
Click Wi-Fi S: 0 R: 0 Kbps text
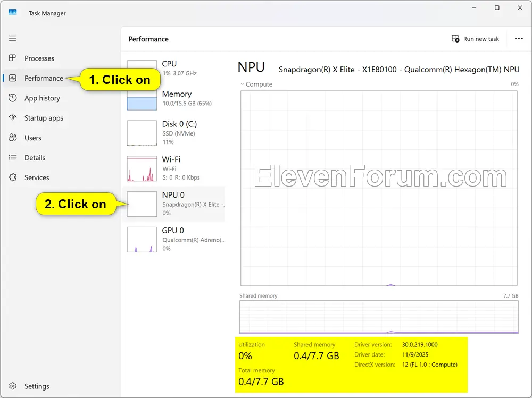181,177
